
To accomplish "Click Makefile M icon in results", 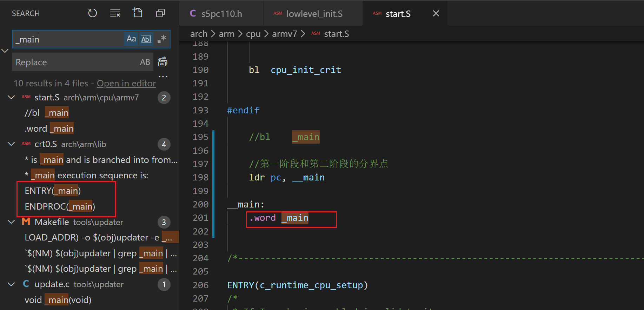I will pos(26,222).
